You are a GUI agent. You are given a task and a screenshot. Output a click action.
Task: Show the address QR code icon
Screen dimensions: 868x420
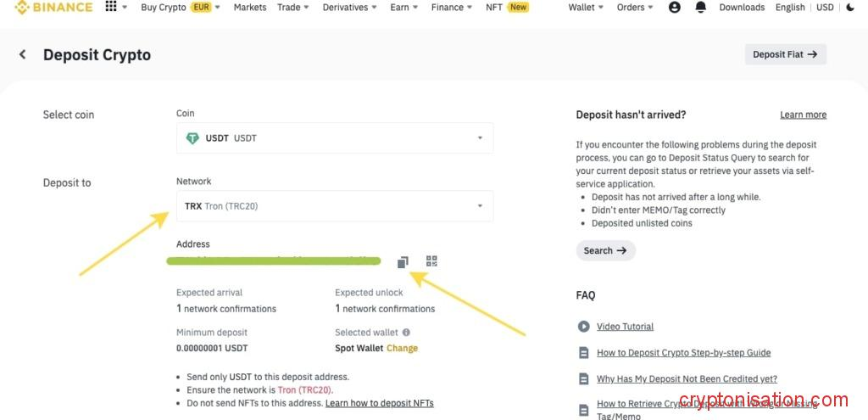(431, 261)
